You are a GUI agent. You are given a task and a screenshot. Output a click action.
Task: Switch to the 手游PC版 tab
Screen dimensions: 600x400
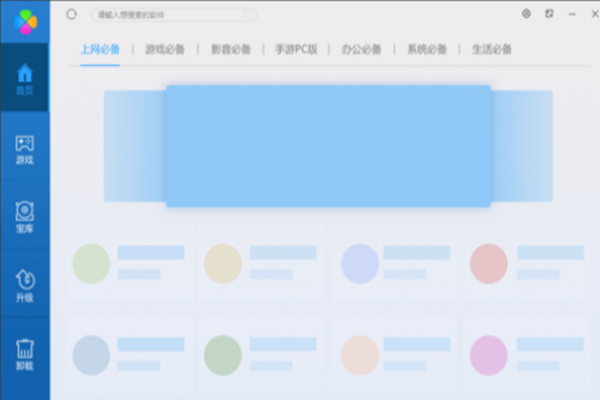click(295, 49)
